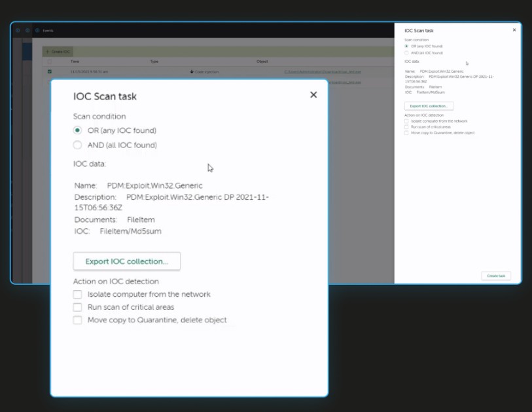
Task: Click the info icon beside Events title
Action: pyautogui.click(x=37, y=30)
